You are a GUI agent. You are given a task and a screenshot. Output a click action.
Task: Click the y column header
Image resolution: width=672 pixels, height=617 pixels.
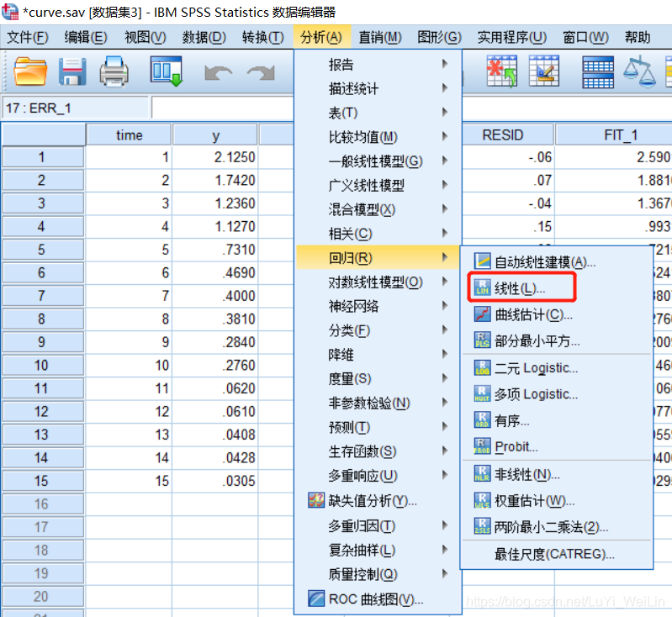pyautogui.click(x=215, y=135)
